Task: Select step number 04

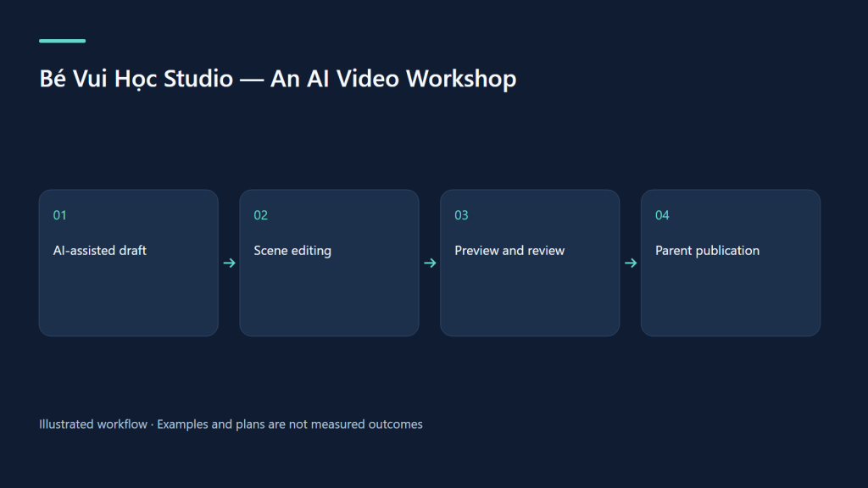Action: point(662,215)
